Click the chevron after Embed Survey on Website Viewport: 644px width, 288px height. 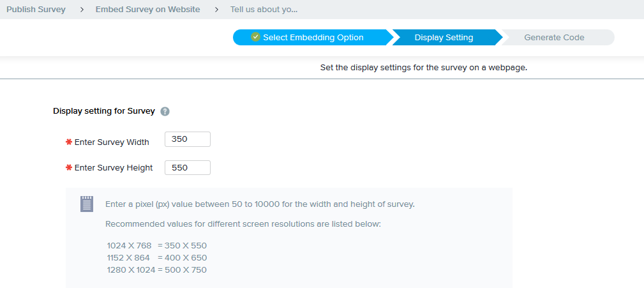click(217, 10)
